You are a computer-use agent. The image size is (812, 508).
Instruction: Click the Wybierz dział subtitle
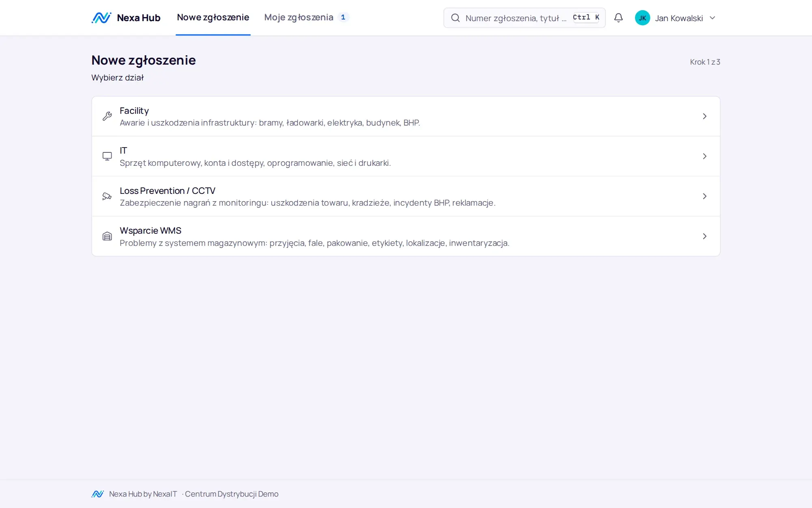coord(118,78)
